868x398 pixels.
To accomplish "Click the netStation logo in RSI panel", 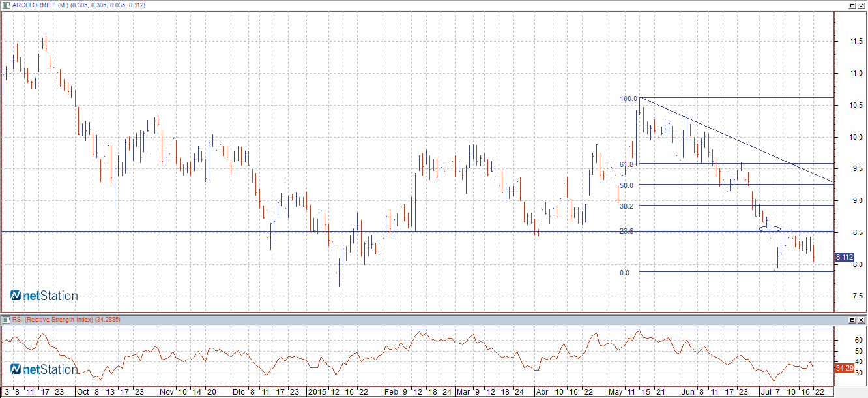I will [44, 369].
